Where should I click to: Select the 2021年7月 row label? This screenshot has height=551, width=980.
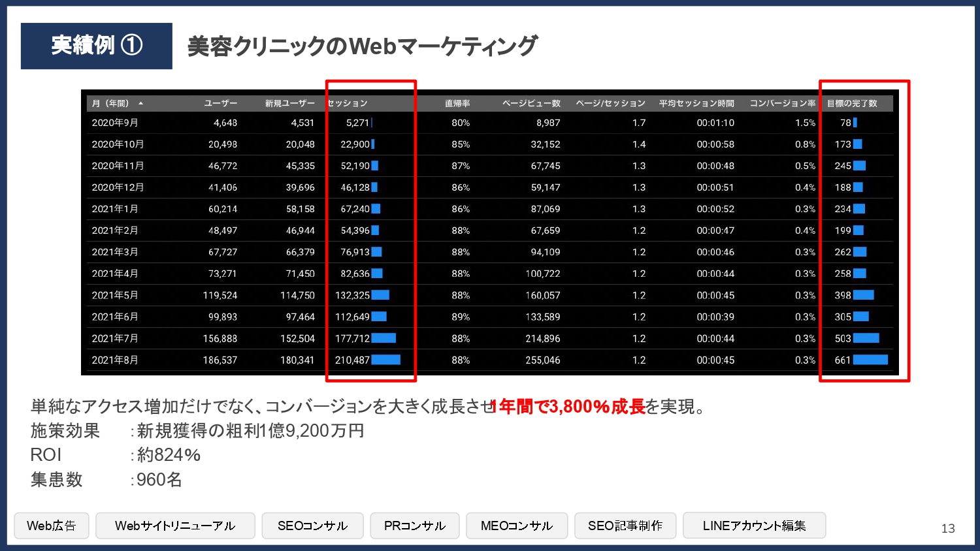tap(115, 338)
